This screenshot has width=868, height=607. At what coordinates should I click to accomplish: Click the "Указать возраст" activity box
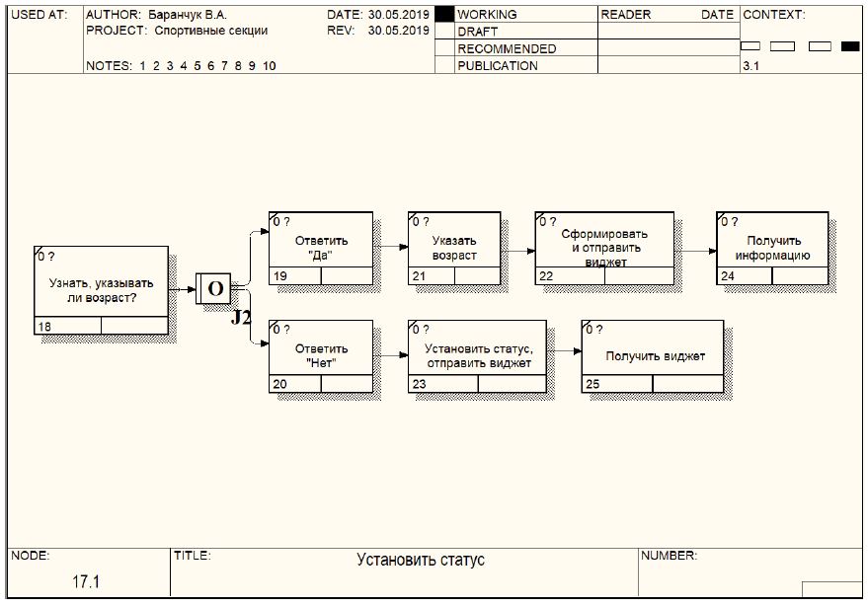click(x=454, y=248)
